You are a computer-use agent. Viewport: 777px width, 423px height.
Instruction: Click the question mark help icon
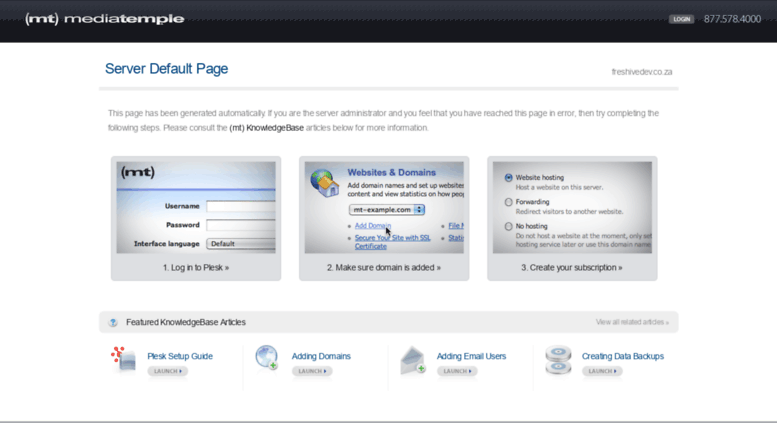113,322
